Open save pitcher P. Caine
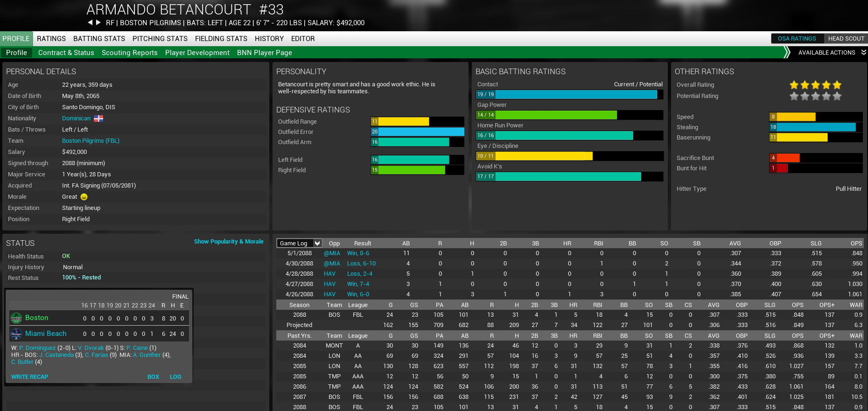Screen dimensions: 868x411 coord(137,348)
